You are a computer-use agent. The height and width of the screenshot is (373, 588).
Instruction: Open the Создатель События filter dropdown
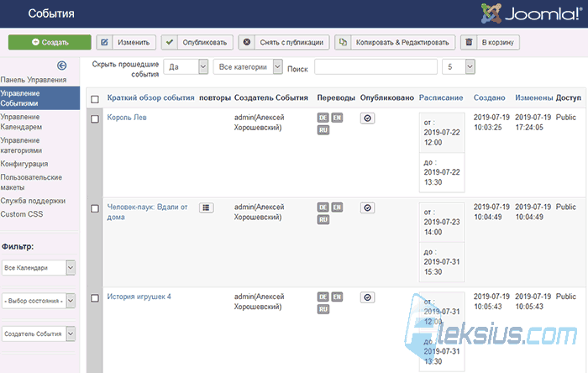(39, 334)
